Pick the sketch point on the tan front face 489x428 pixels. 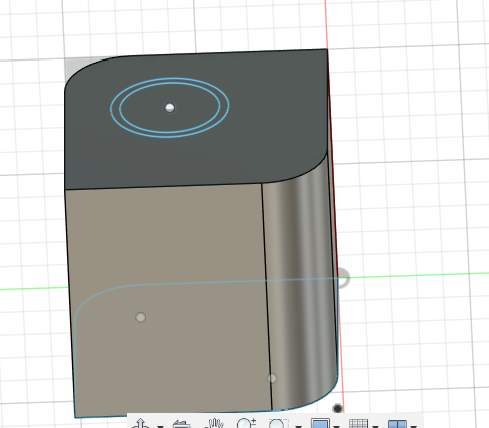(141, 317)
